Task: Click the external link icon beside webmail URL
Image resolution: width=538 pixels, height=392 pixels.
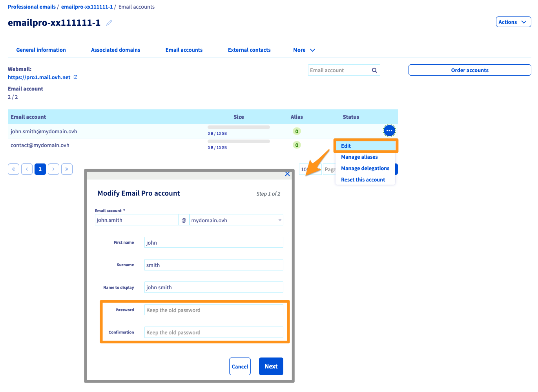Action: (x=76, y=77)
